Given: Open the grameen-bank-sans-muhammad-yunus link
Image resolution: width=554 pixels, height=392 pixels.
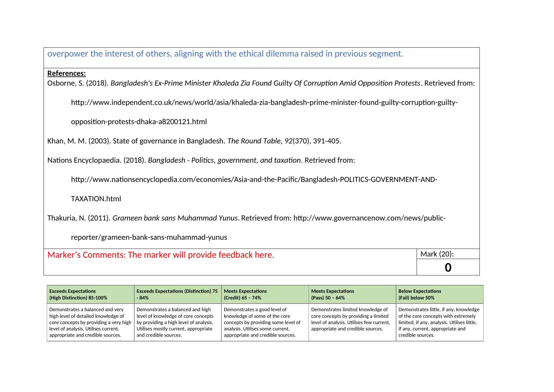Looking at the screenshot, I should (149, 237).
